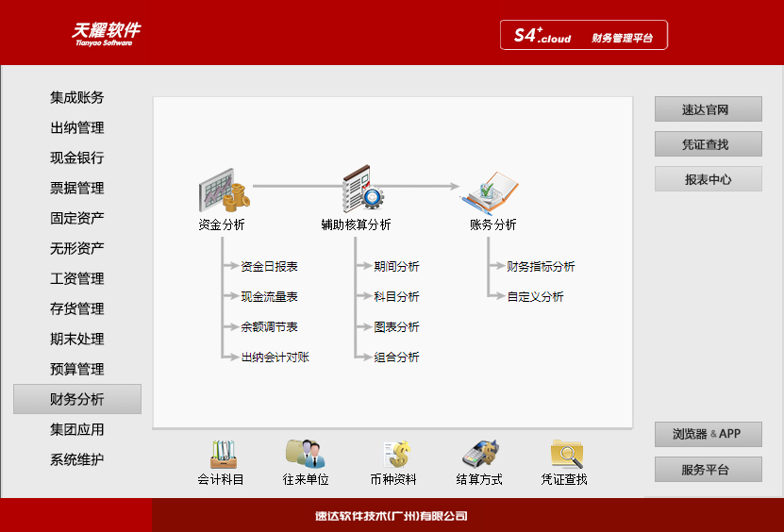Open 财务指标分析 under 账务分析
Screen dimensions: 784x532
[541, 267]
